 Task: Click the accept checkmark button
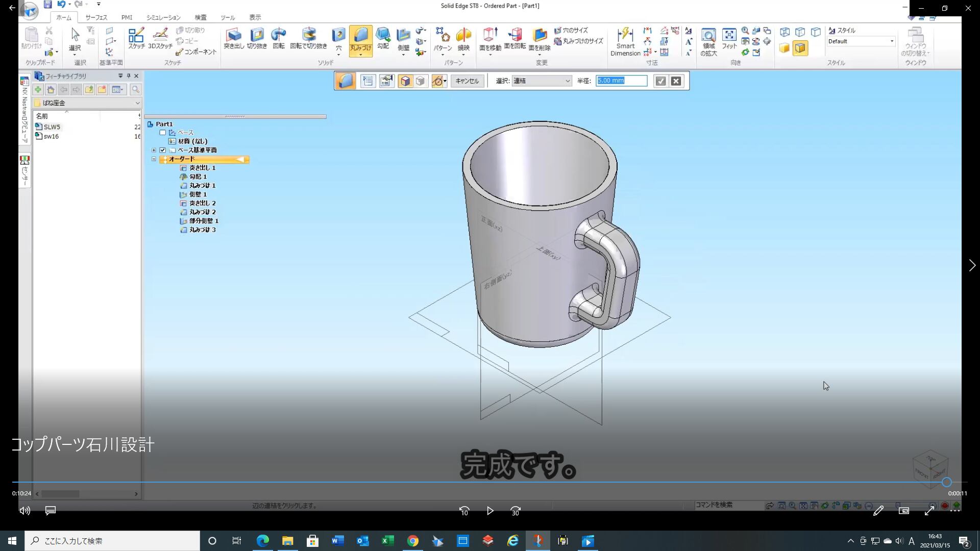[x=660, y=81]
